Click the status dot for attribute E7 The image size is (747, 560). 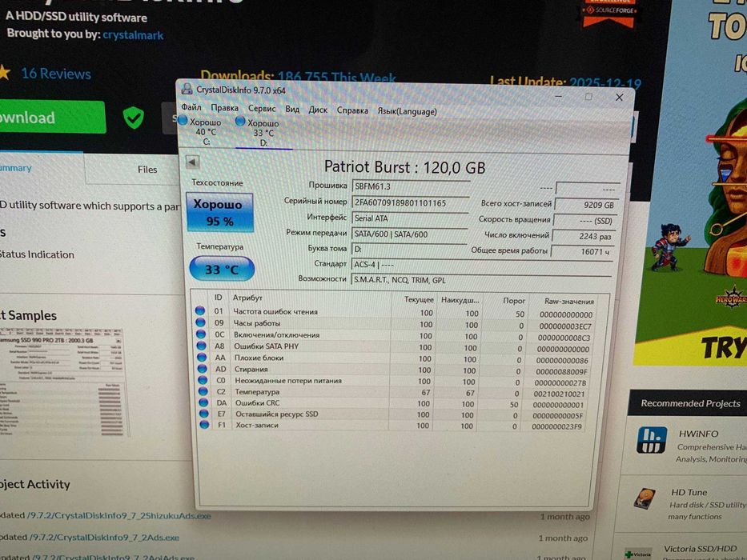pos(204,414)
